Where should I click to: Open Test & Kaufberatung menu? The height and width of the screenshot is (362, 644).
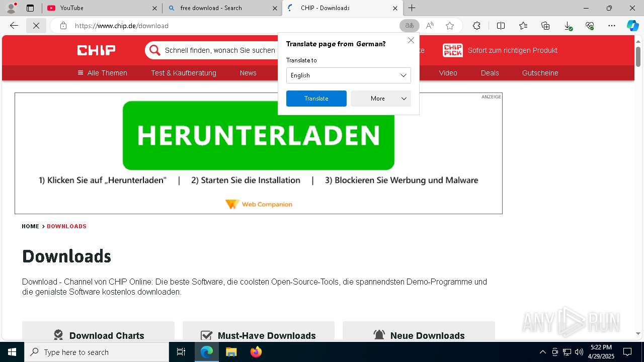[184, 73]
